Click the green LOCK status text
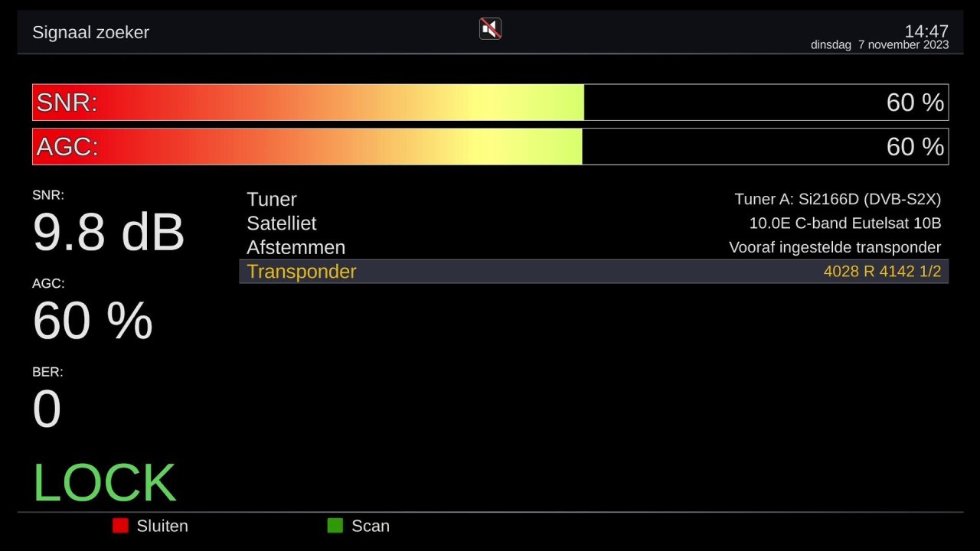 pyautogui.click(x=104, y=483)
